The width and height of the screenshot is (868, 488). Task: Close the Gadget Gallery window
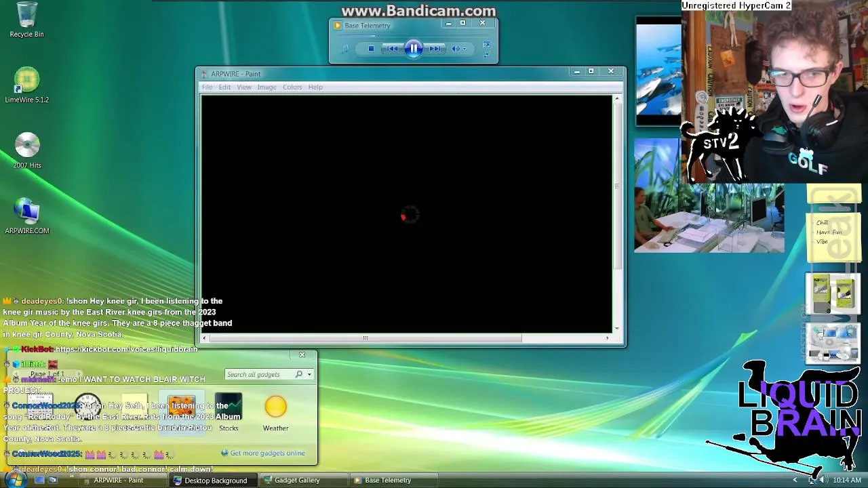(x=302, y=354)
